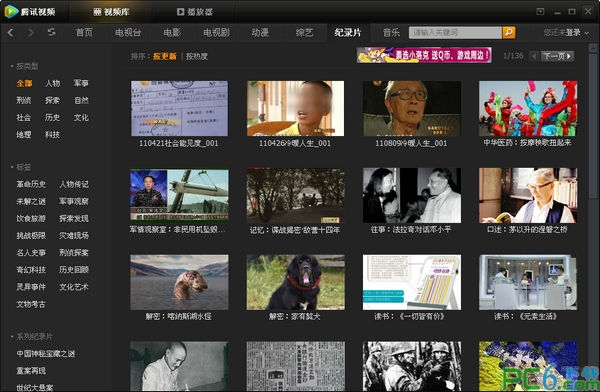Open thumbnail of 读书：《一切皆有价》

tap(412, 282)
